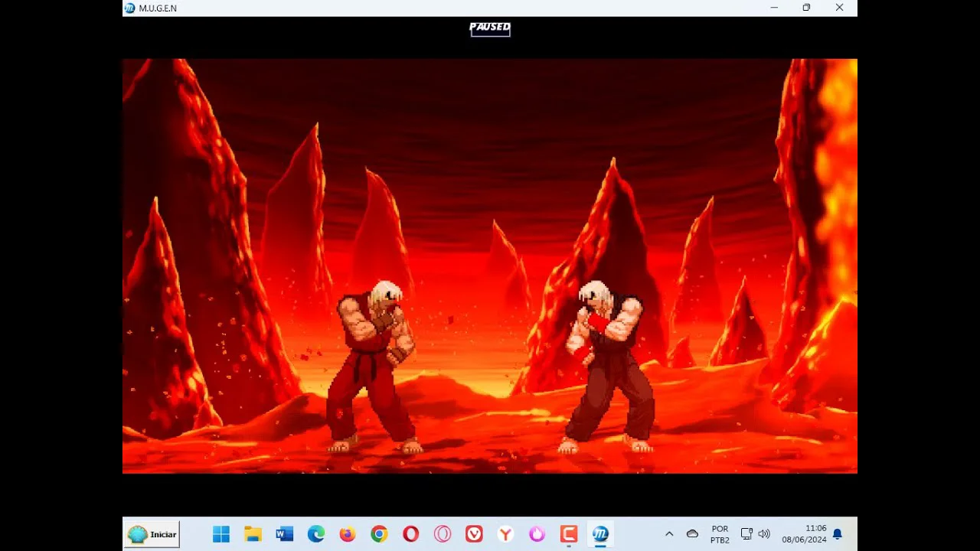The image size is (980, 551).
Task: Open network settings tray icon
Action: 746,534
